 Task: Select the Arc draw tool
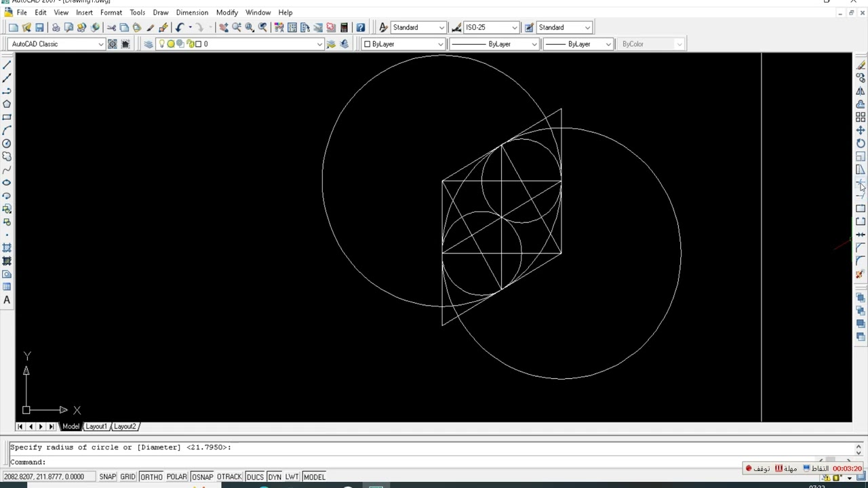(x=7, y=130)
